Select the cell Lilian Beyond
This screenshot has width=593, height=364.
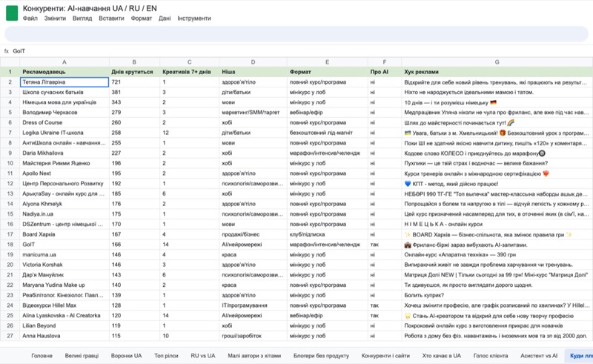tap(64, 325)
